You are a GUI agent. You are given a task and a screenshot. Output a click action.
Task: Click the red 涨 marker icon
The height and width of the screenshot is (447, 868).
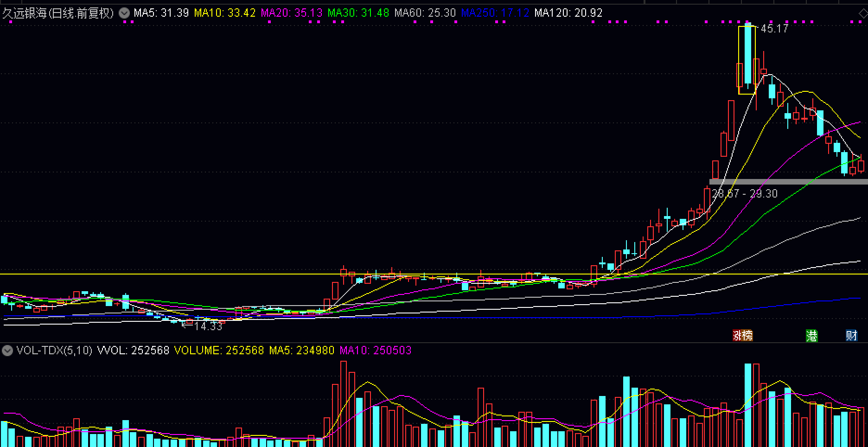tap(737, 335)
